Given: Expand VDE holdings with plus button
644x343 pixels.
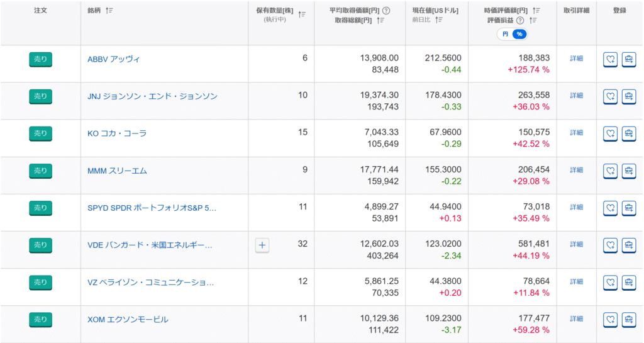Looking at the screenshot, I should point(262,245).
